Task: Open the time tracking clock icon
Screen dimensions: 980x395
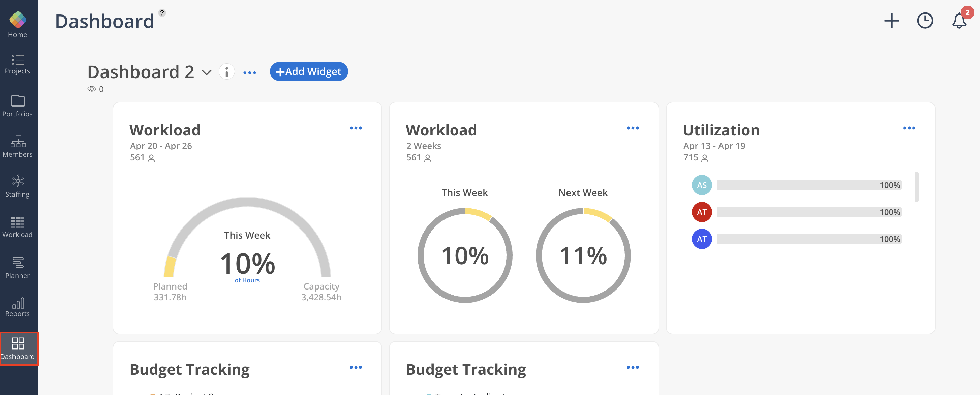Action: coord(925,21)
